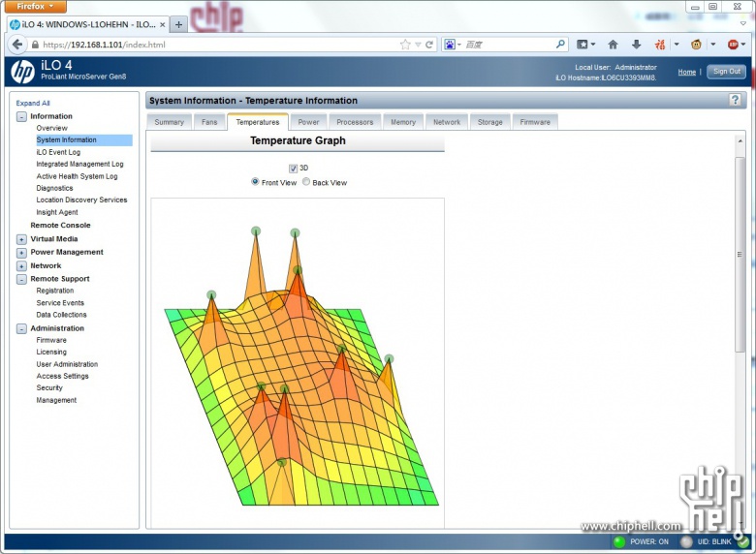This screenshot has width=756, height=554.
Task: Open Overview in navigation tree
Action: point(52,128)
